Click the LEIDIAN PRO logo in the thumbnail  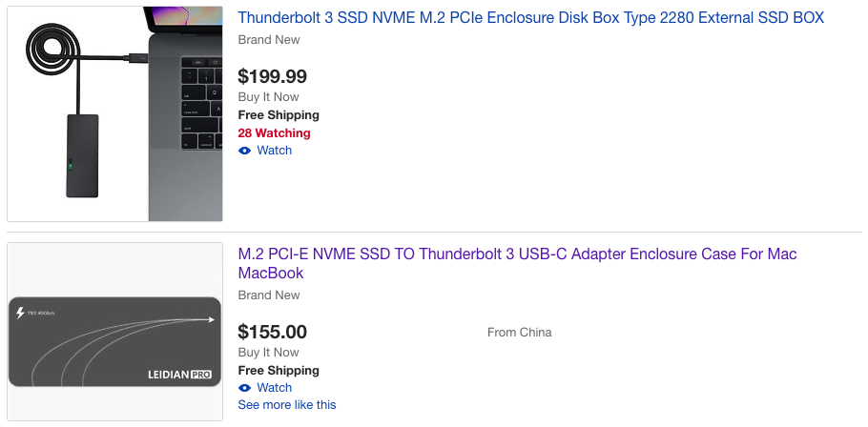(179, 375)
